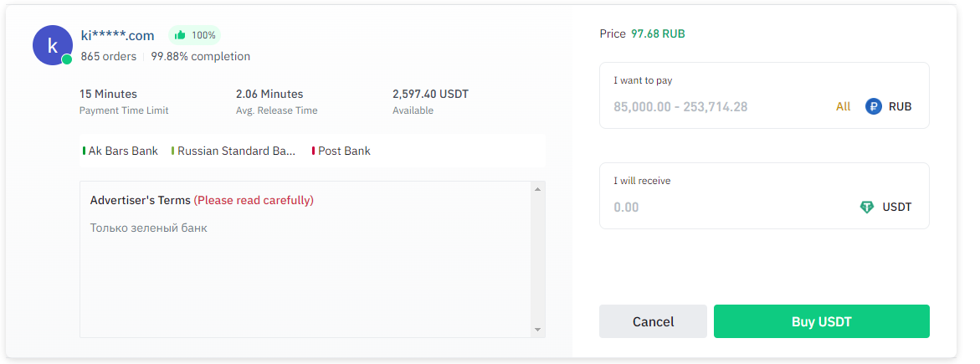The image size is (980, 364).
Task: Click the RUB ruble currency icon
Action: (x=874, y=106)
